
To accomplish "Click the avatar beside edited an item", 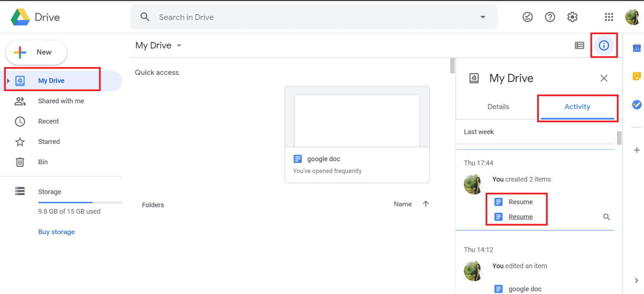I will tap(474, 271).
